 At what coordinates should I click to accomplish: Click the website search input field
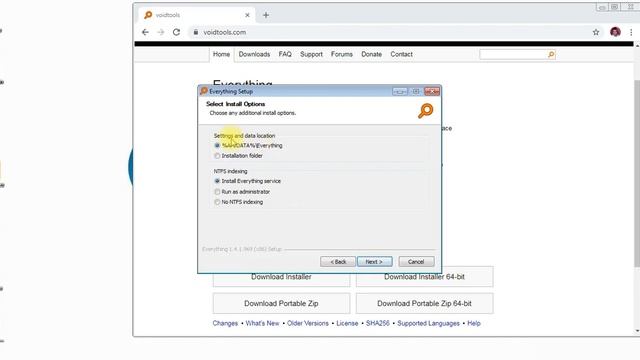513,54
